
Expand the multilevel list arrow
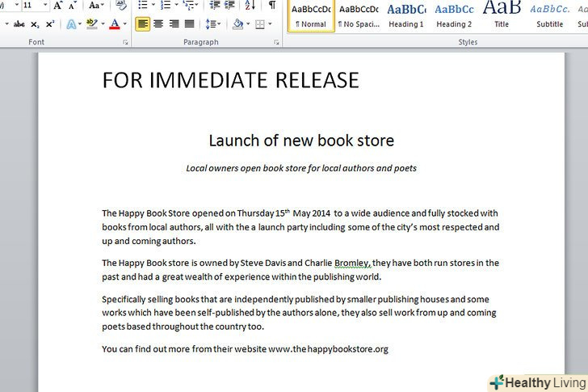tap(197, 5)
